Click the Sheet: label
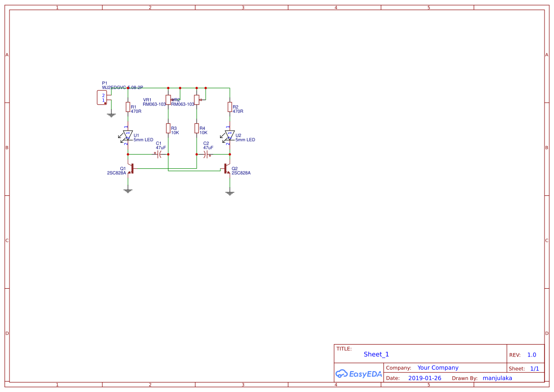 coord(517,369)
